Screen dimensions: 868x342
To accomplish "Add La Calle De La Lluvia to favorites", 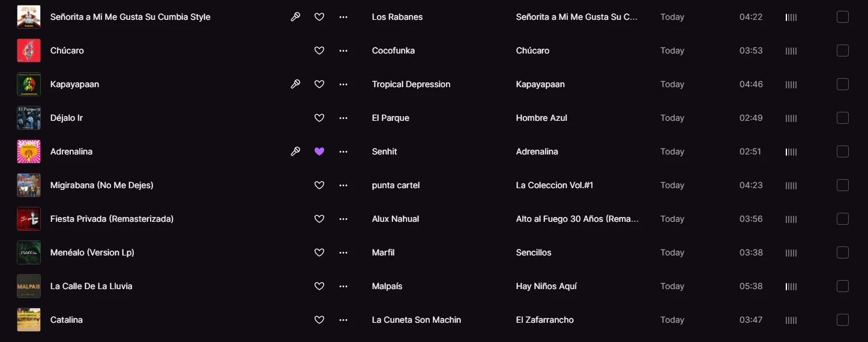I will point(319,286).
